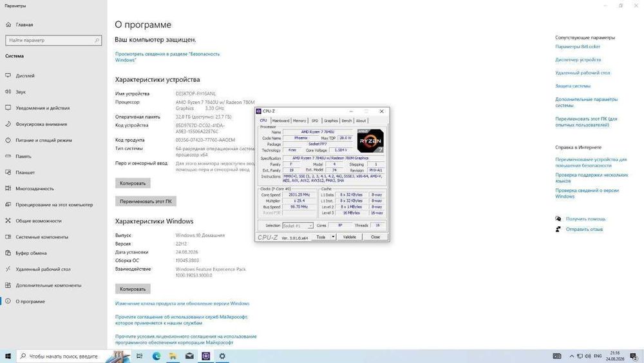The width and height of the screenshot is (644, 363).
Task: Open Task View from the taskbar
Action: coord(139,356)
